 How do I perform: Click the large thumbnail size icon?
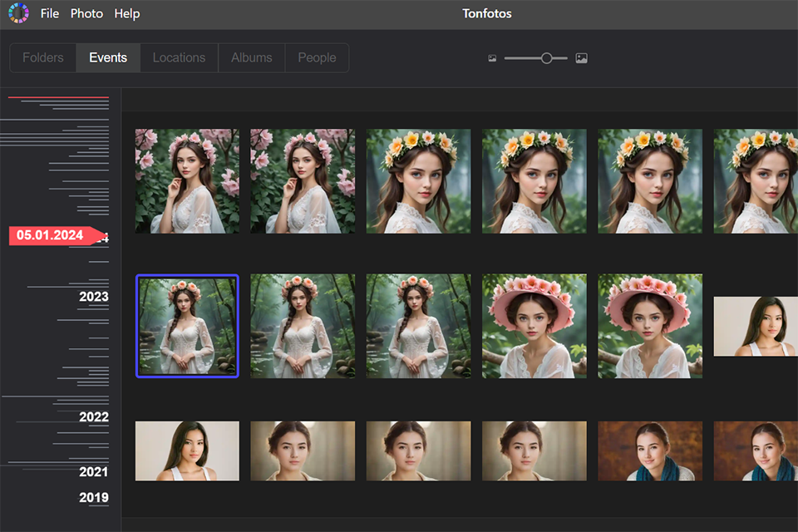coord(581,57)
